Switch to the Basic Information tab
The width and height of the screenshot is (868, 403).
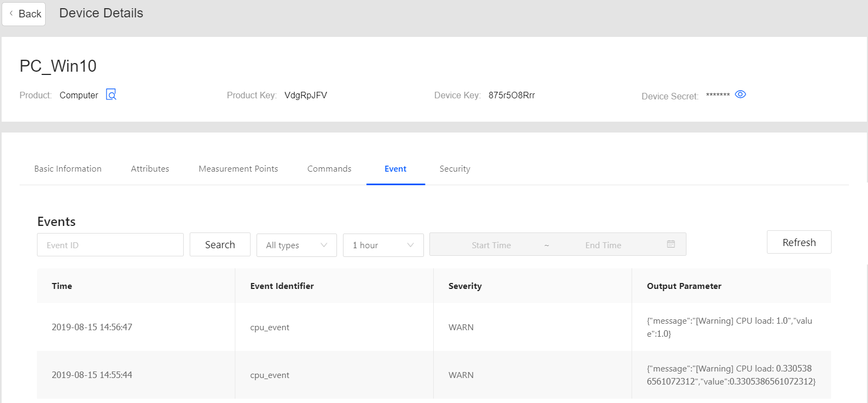tap(68, 169)
